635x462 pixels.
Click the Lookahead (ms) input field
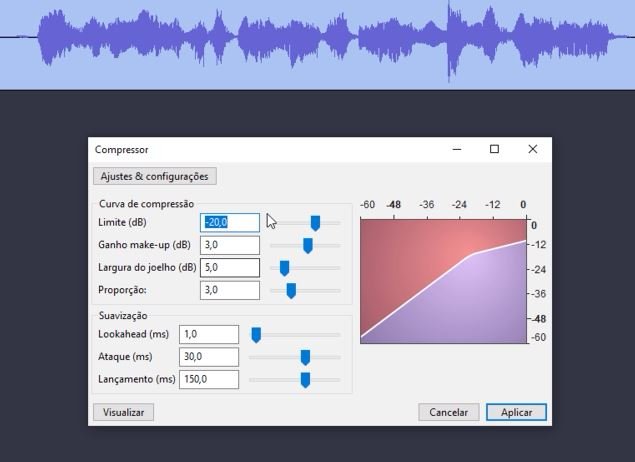(209, 334)
